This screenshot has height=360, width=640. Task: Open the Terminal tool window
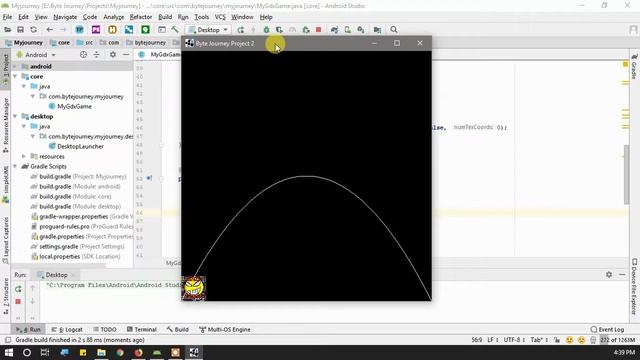(141, 329)
